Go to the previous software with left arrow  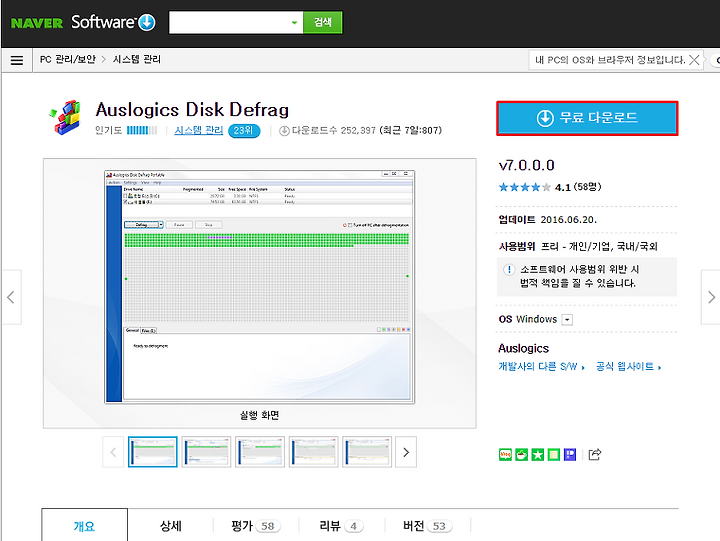[11, 297]
